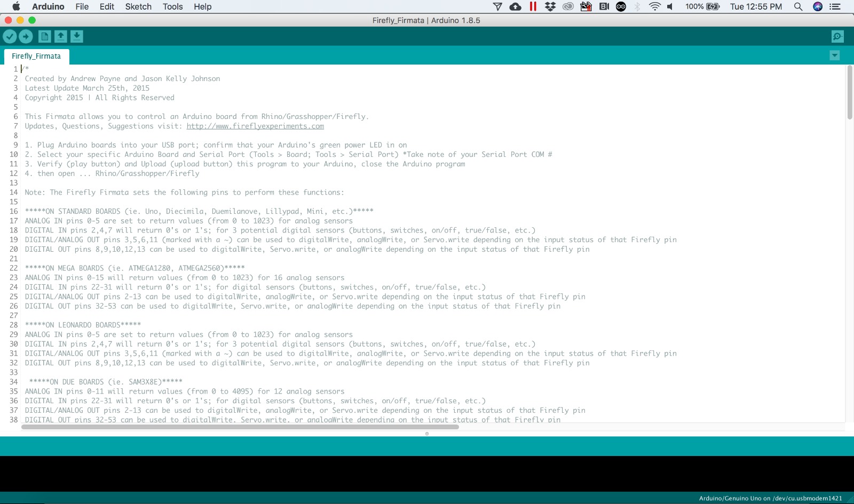Viewport: 854px width, 504px height.
Task: Click the paper-plane icon in the menu bar
Action: click(497, 6)
